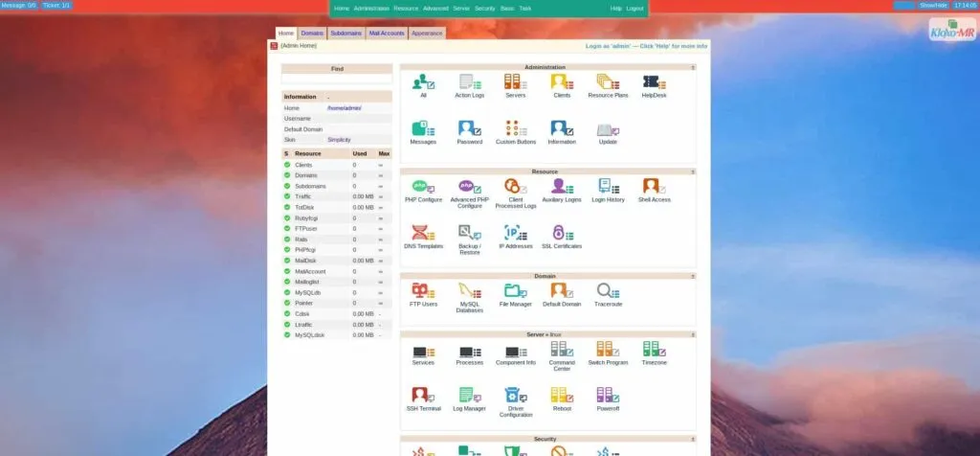Screen dimensions: 980x456
Task: Collapse the Server linux section
Action: click(692, 334)
